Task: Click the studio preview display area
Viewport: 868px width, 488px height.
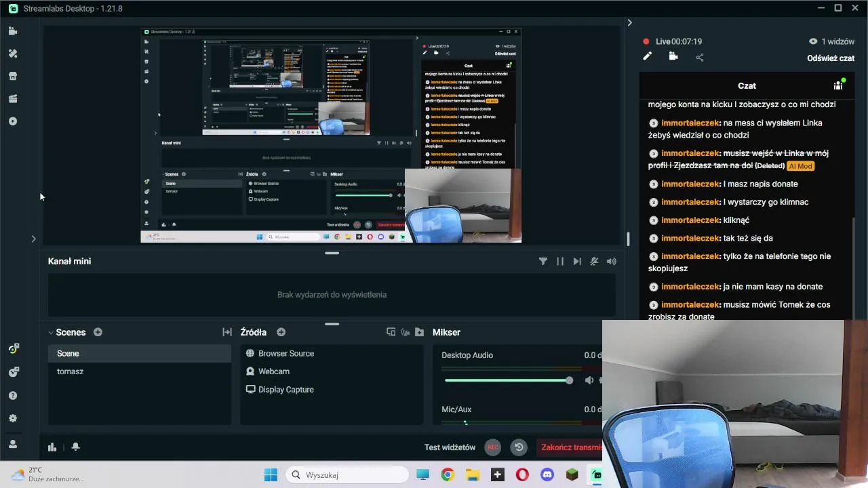Action: pos(331,136)
